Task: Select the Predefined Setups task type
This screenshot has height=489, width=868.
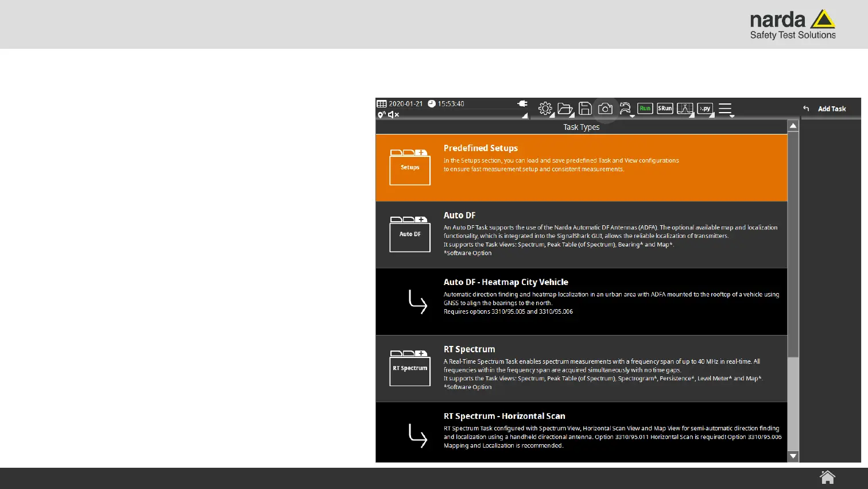Action: pos(581,167)
